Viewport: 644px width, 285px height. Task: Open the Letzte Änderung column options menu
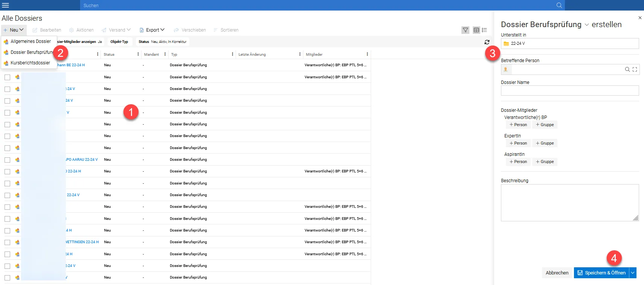click(x=300, y=54)
